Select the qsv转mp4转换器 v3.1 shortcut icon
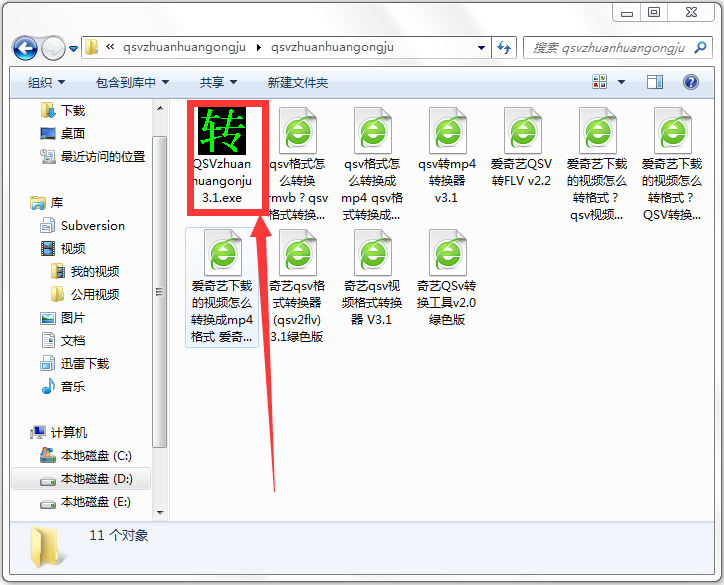The width and height of the screenshot is (724, 585). point(447,131)
